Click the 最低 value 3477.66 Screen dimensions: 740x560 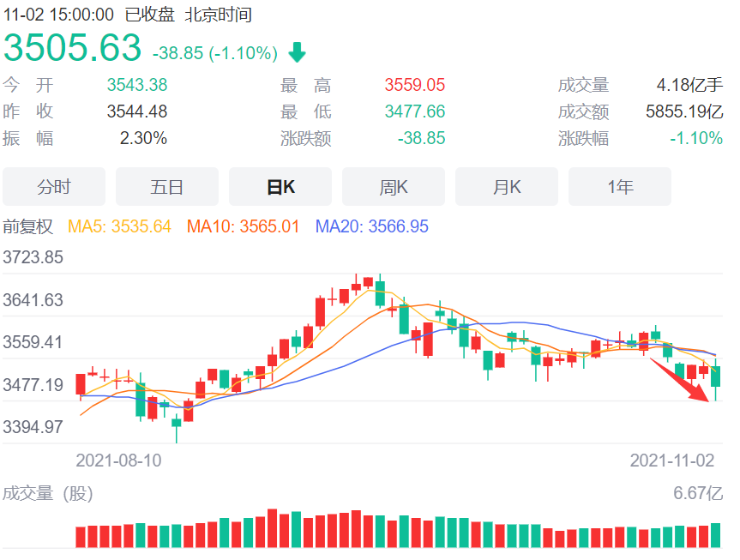click(x=415, y=111)
